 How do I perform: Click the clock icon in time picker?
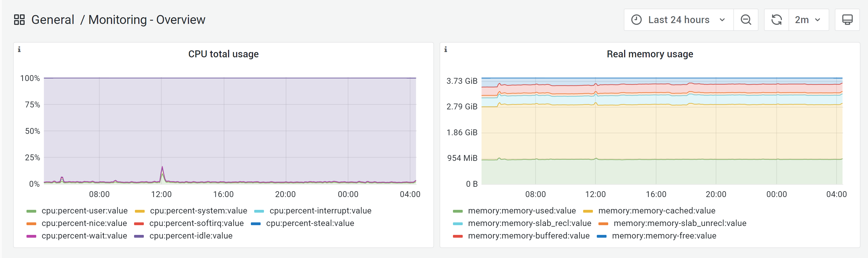[x=636, y=20]
